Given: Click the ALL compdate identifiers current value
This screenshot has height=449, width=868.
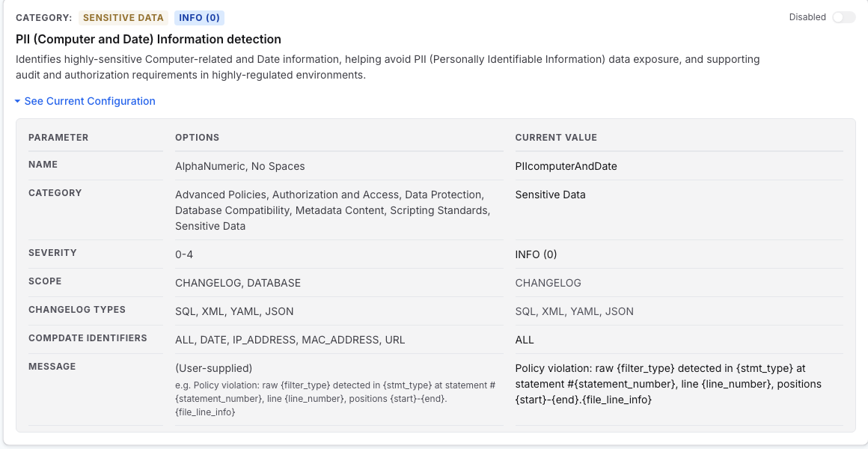Looking at the screenshot, I should pos(525,340).
